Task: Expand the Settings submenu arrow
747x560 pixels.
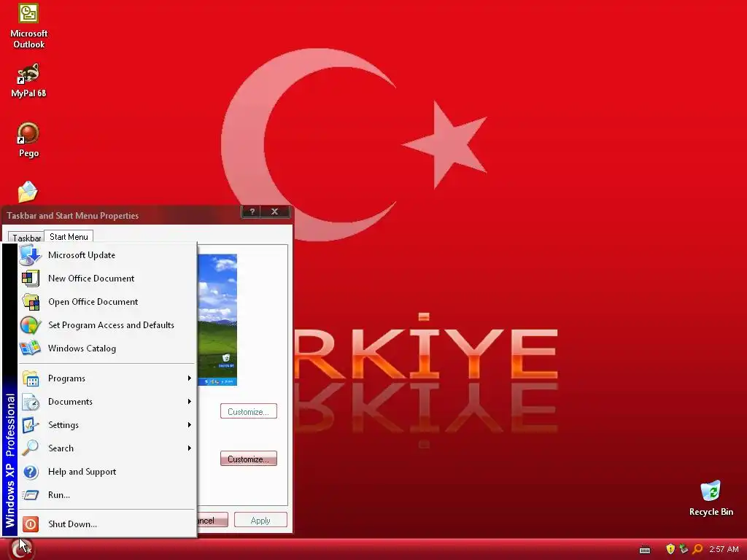Action: pos(189,425)
